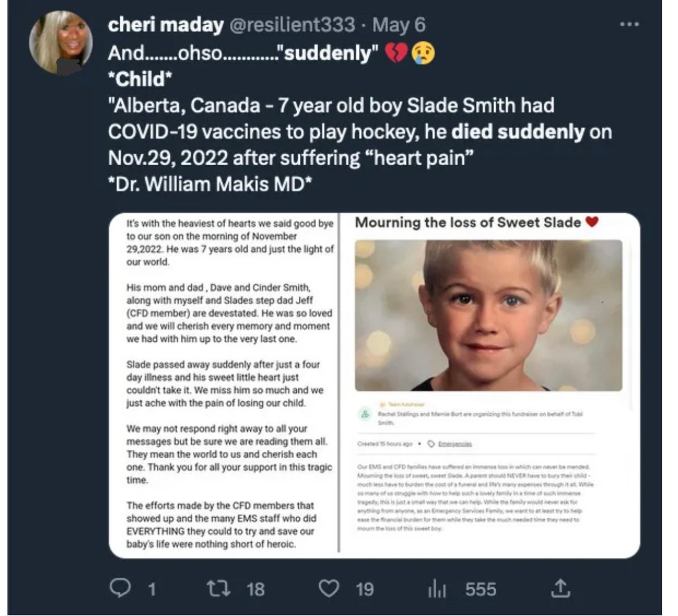This screenshot has width=678, height=616.
Task: Like the tweet with the heart icon
Action: [328, 588]
